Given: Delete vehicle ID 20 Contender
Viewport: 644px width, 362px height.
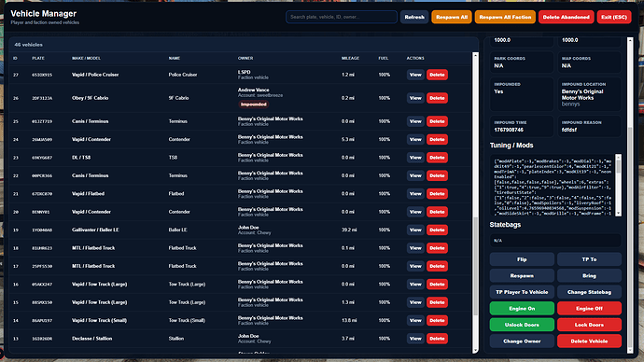Looking at the screenshot, I should (437, 212).
